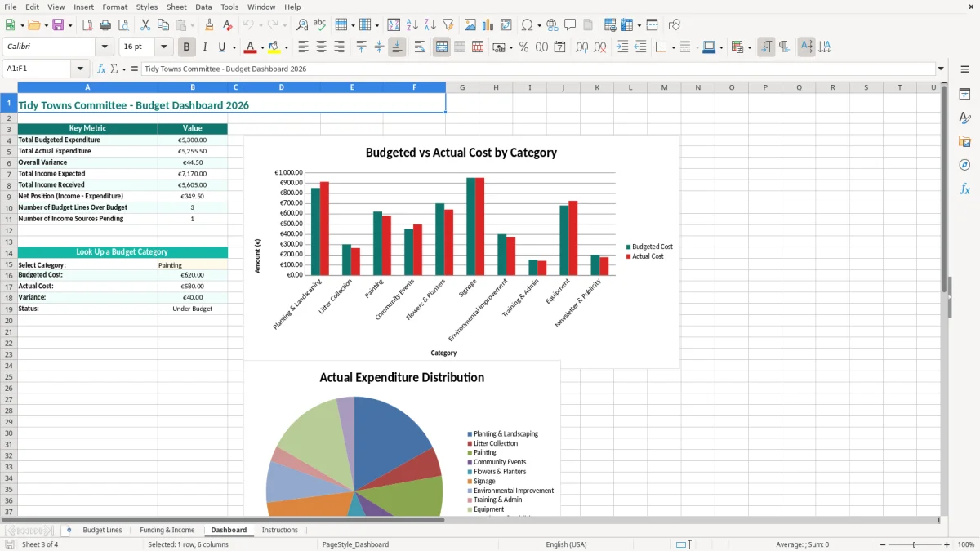Screen dimensions: 980x551
Task: Open the Function Wizard fx icon
Action: point(101,69)
